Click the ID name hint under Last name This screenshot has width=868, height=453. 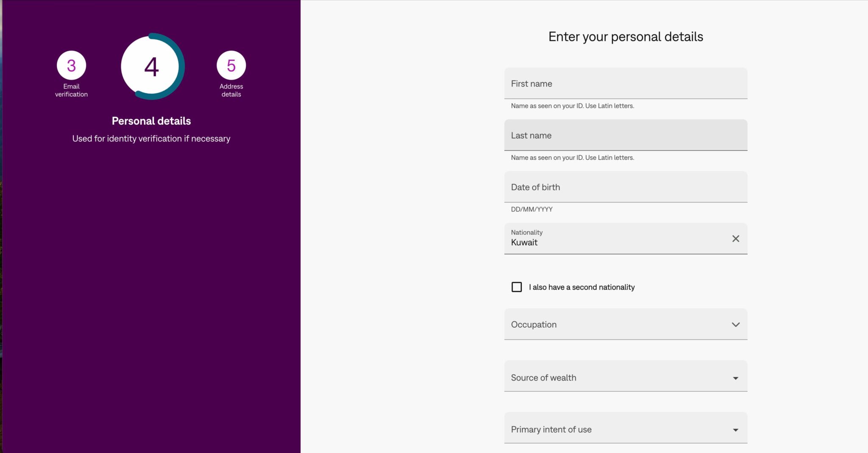click(x=572, y=158)
